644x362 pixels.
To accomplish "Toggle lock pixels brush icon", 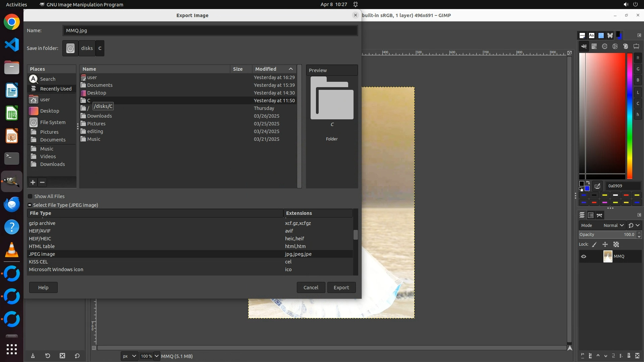I will [x=594, y=245].
